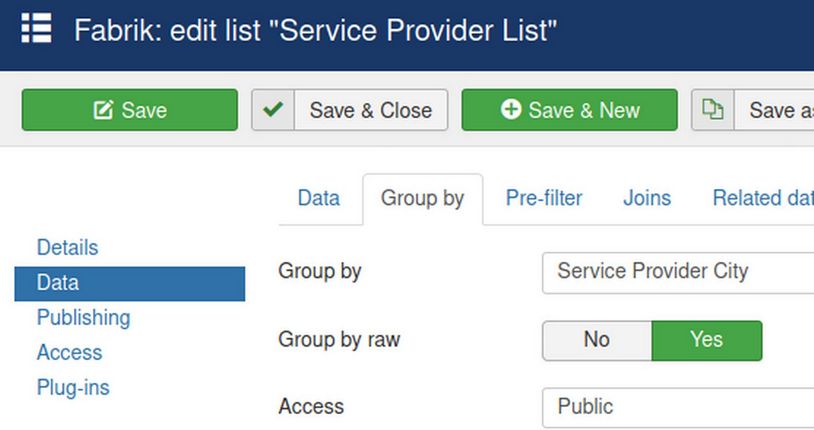
Task: Click the plus icon on Save & New
Action: (511, 110)
